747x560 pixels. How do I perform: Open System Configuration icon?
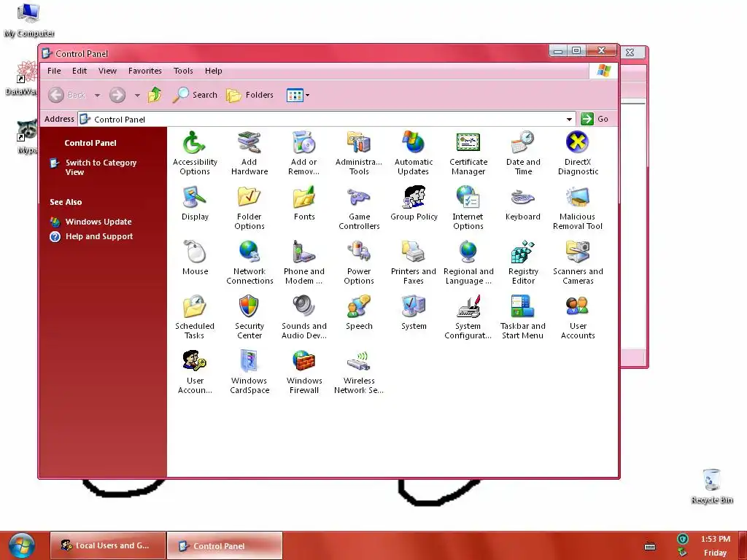click(468, 317)
